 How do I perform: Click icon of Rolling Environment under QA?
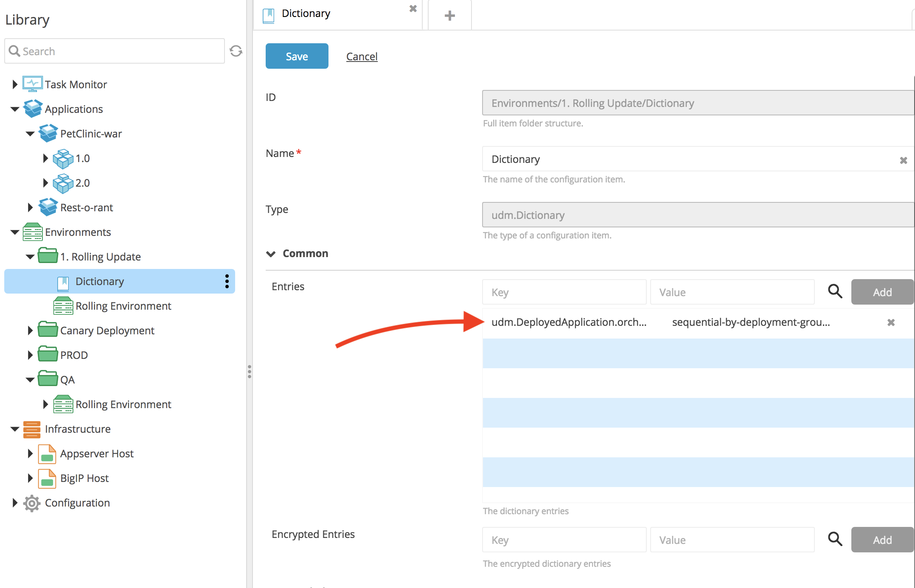click(x=63, y=404)
